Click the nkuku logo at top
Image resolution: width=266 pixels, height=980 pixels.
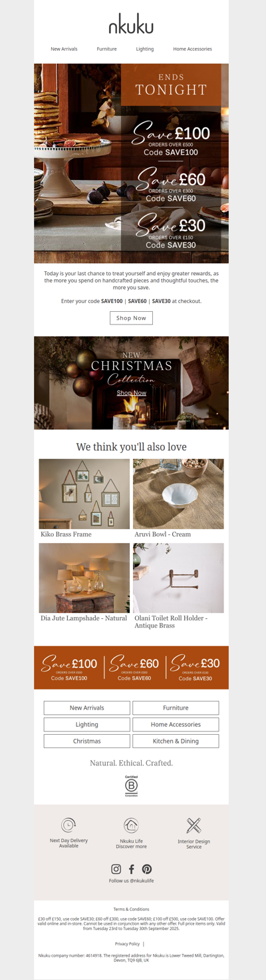tap(131, 25)
